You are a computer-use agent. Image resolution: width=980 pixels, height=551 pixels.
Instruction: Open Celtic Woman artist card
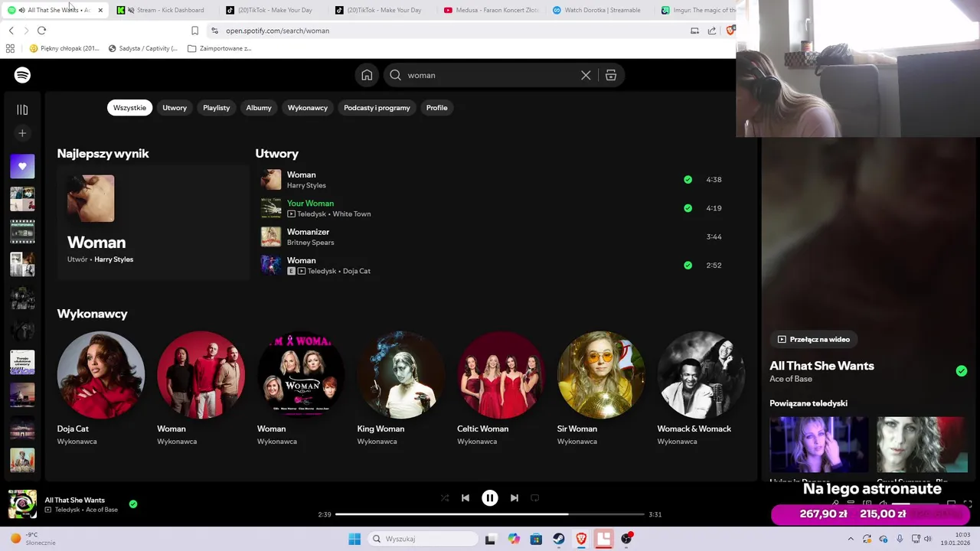[x=501, y=389]
